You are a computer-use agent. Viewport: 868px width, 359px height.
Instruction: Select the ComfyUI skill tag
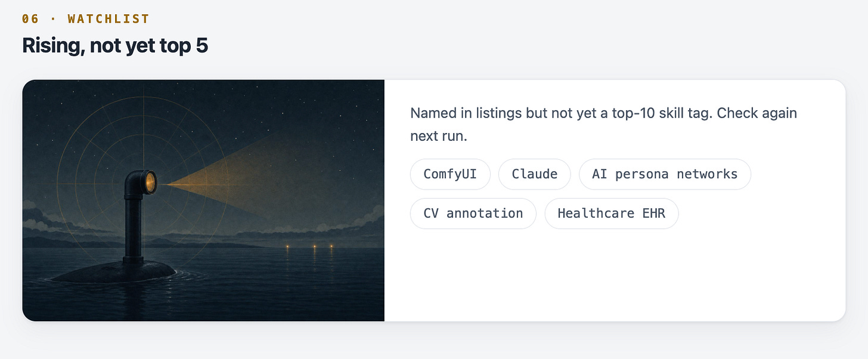(x=450, y=174)
